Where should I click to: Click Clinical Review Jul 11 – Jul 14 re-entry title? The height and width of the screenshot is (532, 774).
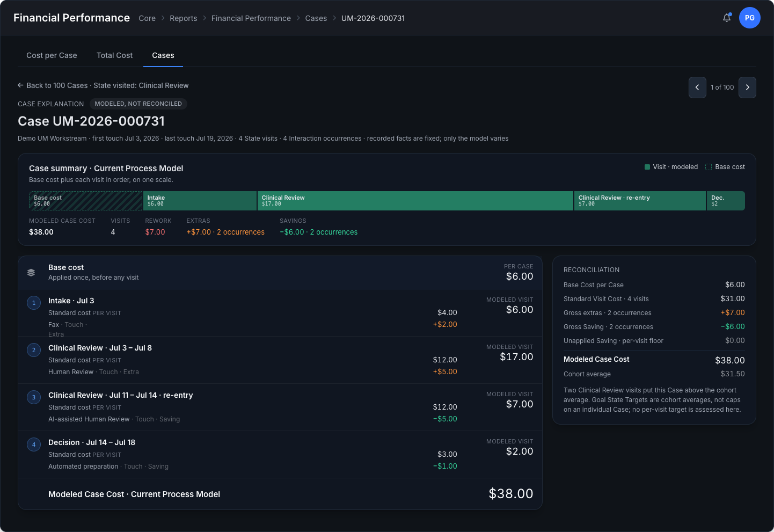(120, 395)
